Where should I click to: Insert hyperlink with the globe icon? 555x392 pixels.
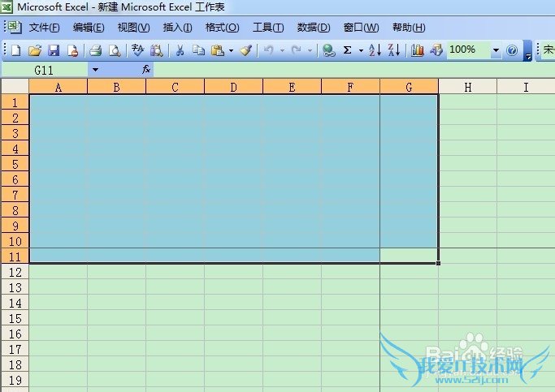(x=328, y=50)
